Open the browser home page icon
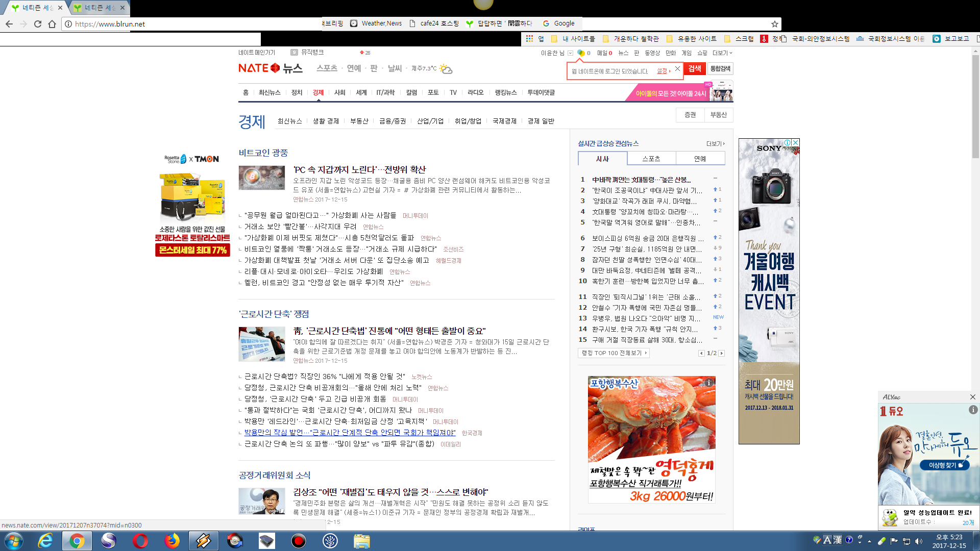Image resolution: width=980 pixels, height=551 pixels. 52,24
